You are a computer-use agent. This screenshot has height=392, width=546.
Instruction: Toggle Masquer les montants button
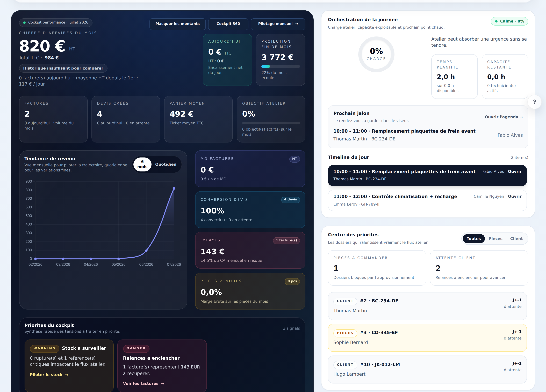[x=177, y=24]
